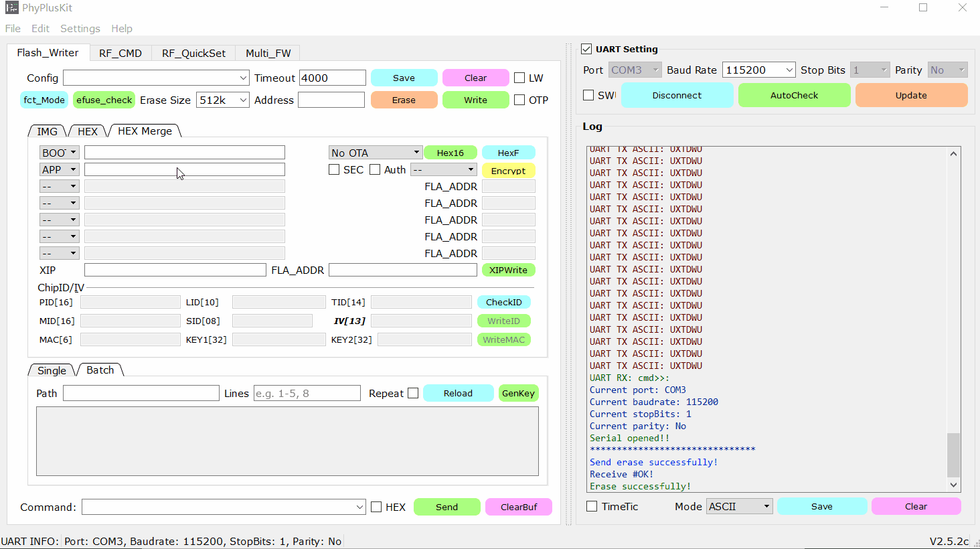
Task: Click the orange Erase button
Action: click(x=404, y=100)
